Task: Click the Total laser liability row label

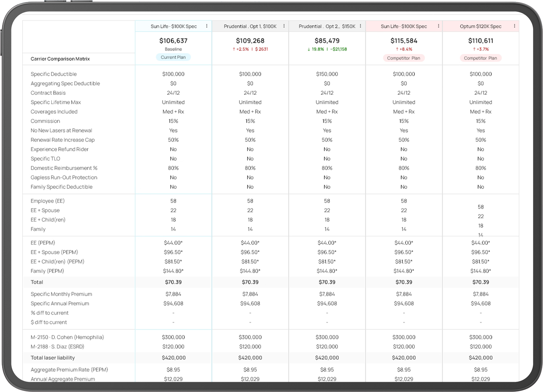Action: pyautogui.click(x=53, y=358)
